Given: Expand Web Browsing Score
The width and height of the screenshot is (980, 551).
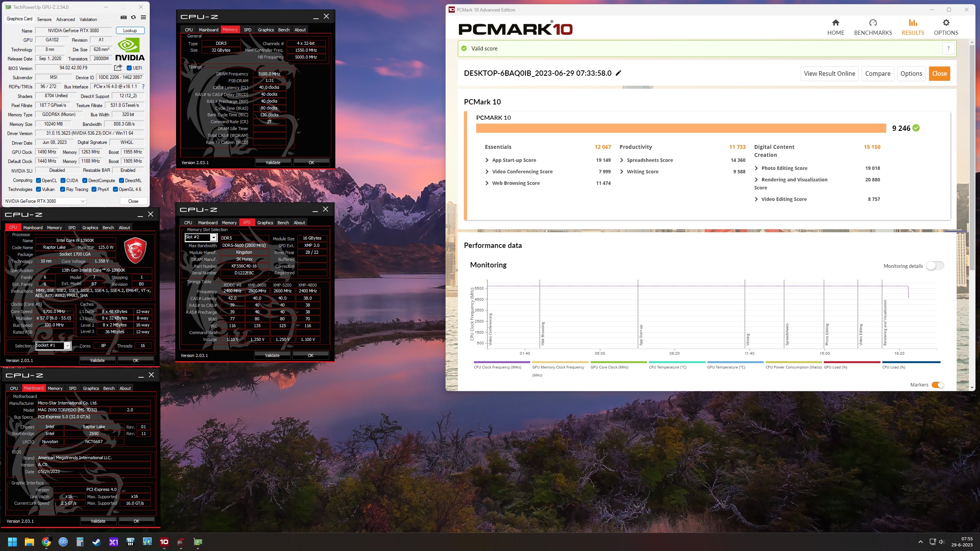Looking at the screenshot, I should click(x=487, y=183).
